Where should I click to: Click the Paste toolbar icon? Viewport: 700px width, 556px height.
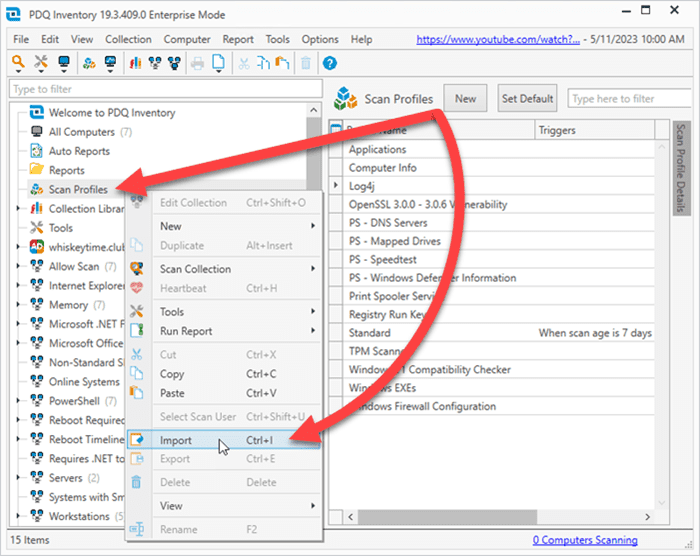click(x=282, y=63)
